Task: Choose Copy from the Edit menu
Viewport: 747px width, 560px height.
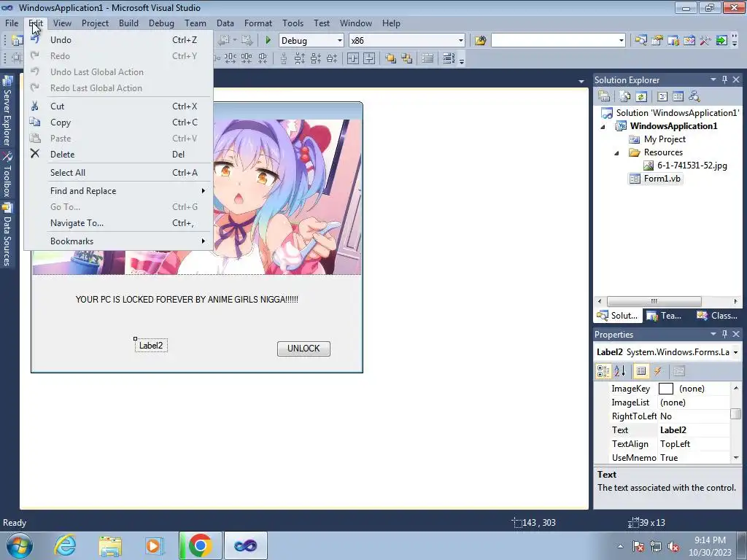Action: pos(119,122)
